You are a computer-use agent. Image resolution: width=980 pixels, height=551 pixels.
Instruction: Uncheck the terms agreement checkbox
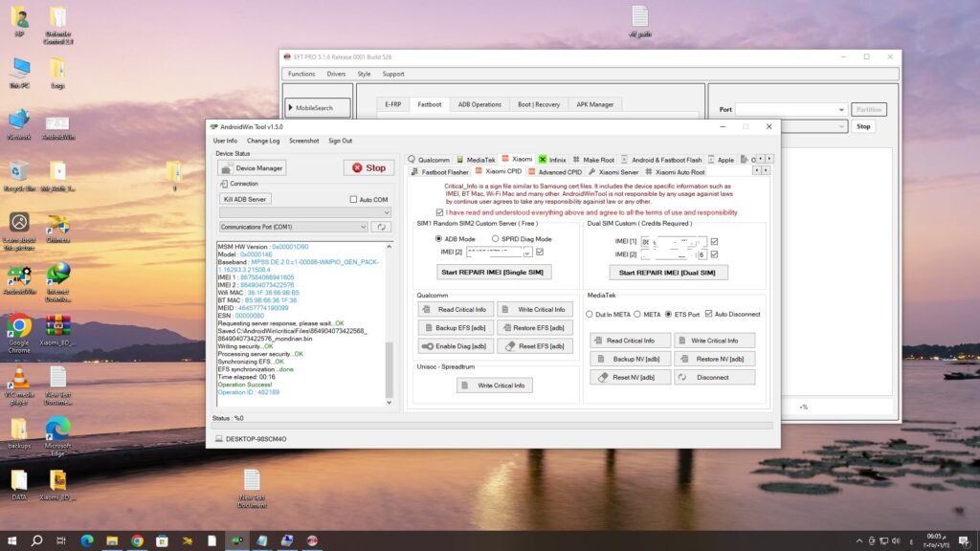click(439, 212)
